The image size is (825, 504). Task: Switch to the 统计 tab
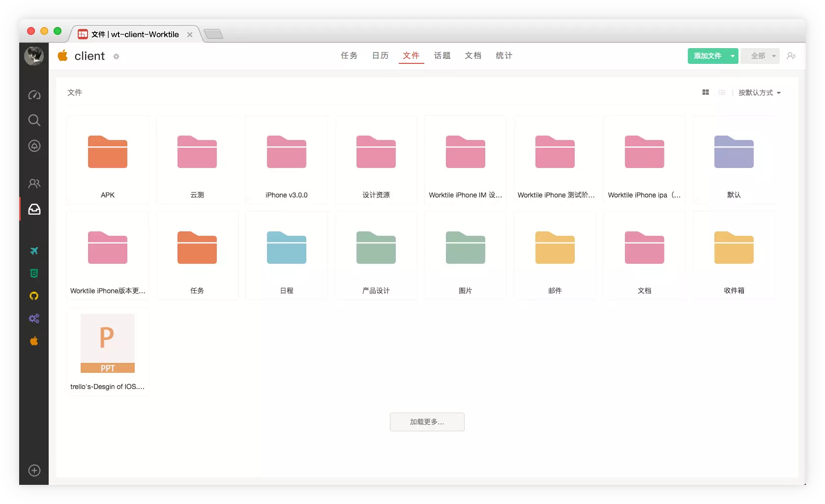[504, 56]
